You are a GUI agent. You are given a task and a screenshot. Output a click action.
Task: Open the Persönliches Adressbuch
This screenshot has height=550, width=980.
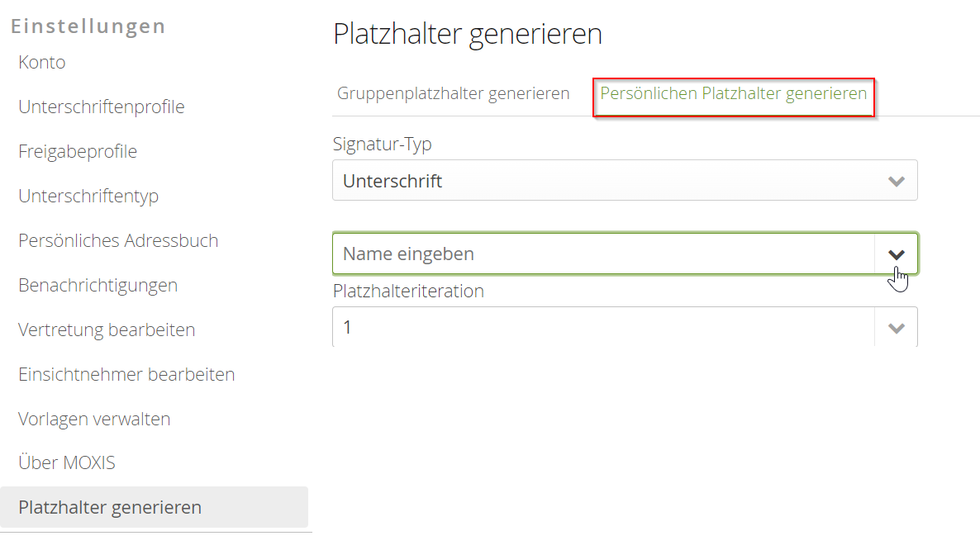(x=118, y=240)
